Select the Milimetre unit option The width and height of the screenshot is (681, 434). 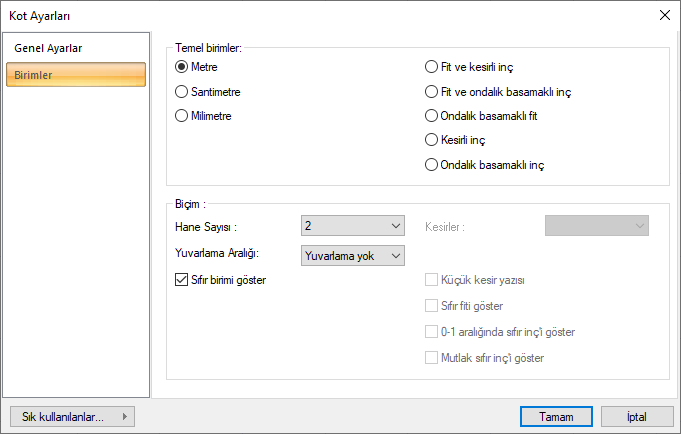182,116
